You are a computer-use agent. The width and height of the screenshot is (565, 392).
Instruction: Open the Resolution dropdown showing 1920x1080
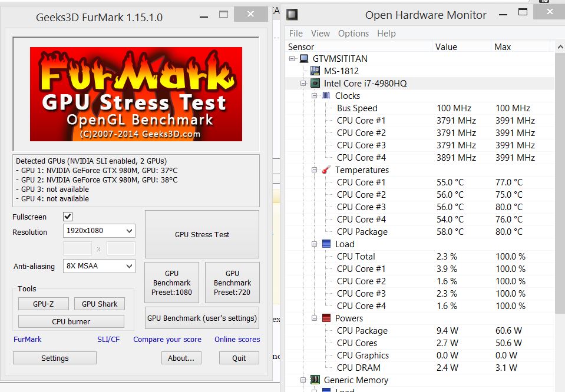coord(99,231)
